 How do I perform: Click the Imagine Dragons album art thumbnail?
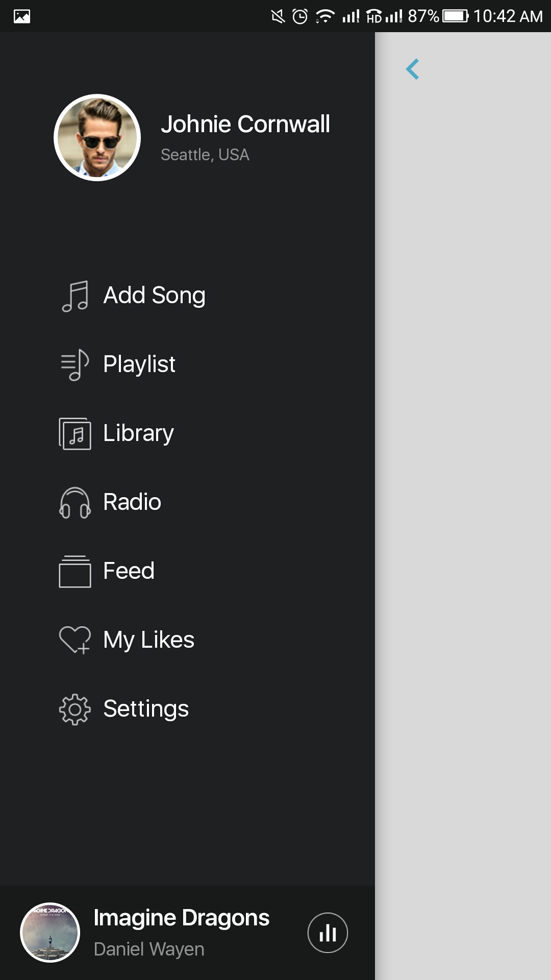[x=50, y=933]
